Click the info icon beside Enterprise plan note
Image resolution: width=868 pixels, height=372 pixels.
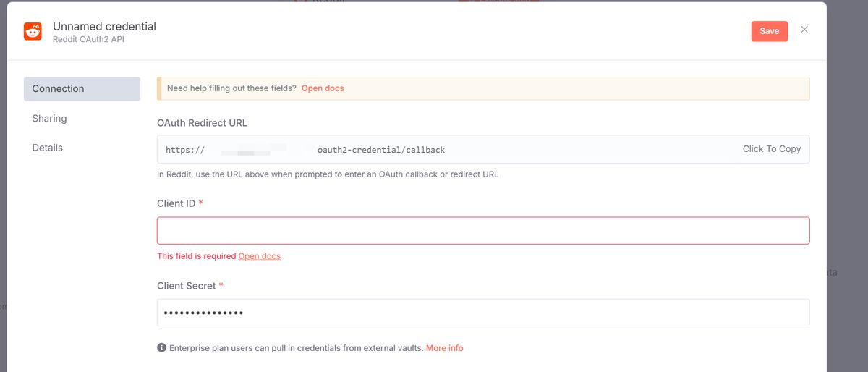(161, 348)
